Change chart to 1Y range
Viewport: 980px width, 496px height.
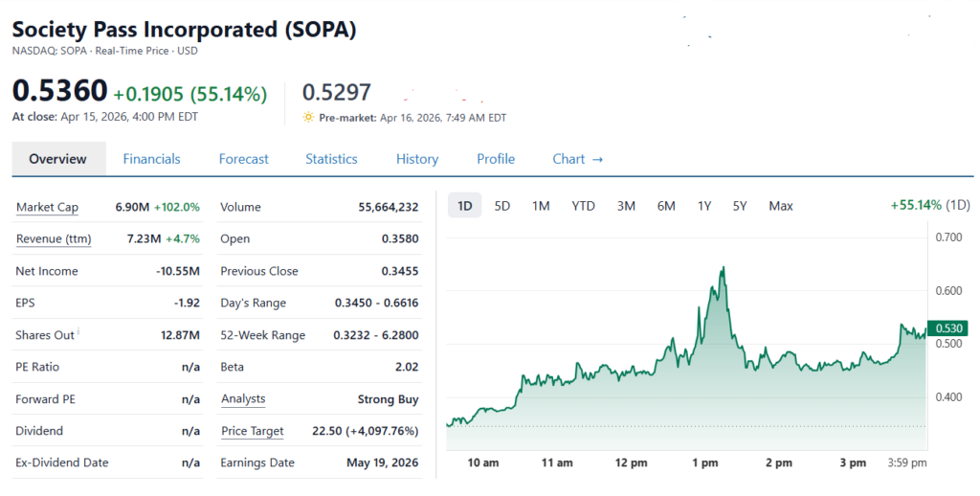[x=704, y=206]
